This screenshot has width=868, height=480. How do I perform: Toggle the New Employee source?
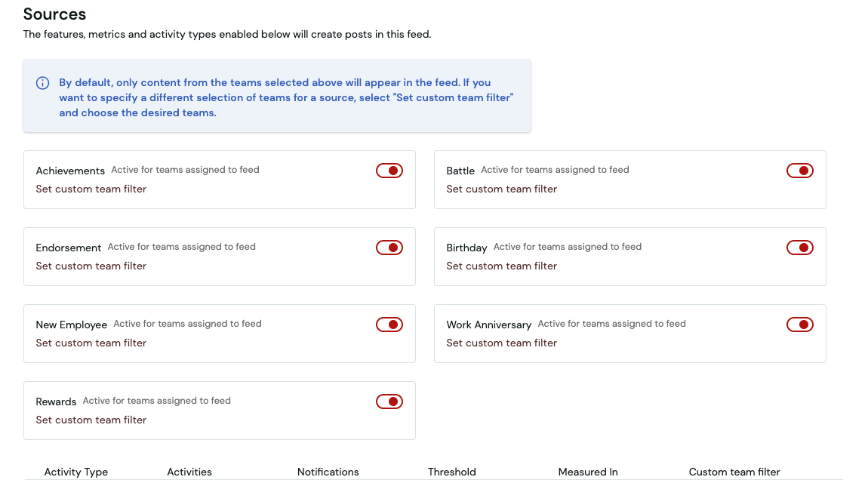tap(389, 325)
